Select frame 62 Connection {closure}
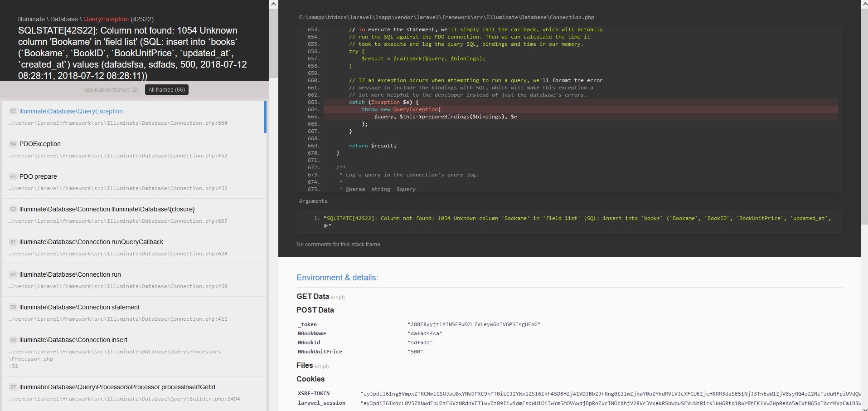The width and height of the screenshot is (868, 411). [134, 215]
